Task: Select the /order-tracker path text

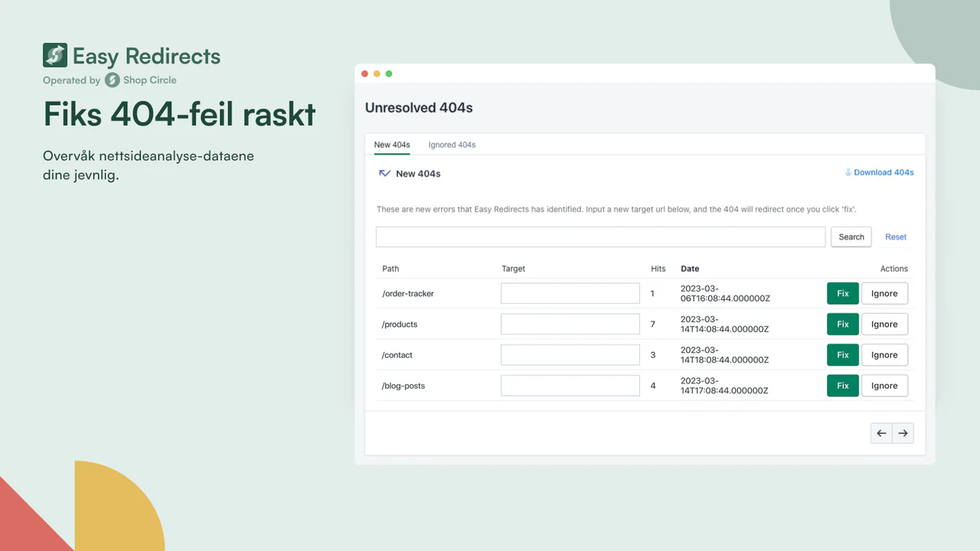Action: click(x=408, y=294)
